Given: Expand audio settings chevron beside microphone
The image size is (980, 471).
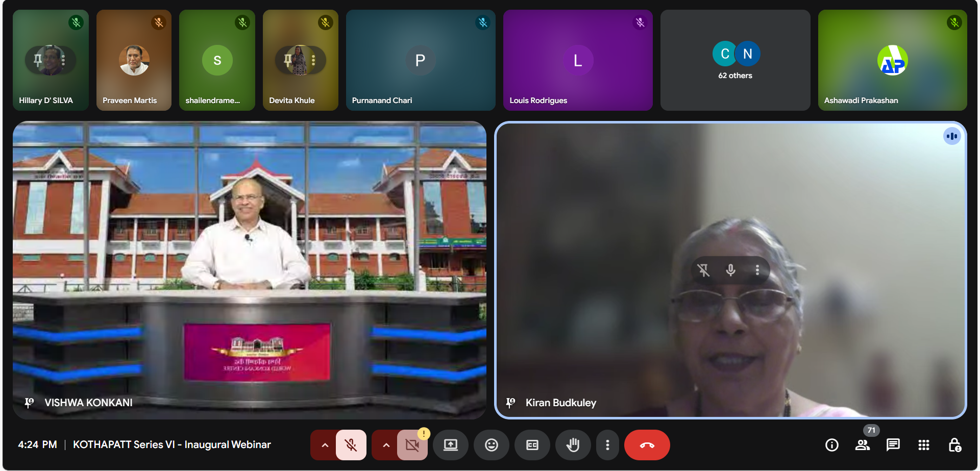Looking at the screenshot, I should 325,445.
